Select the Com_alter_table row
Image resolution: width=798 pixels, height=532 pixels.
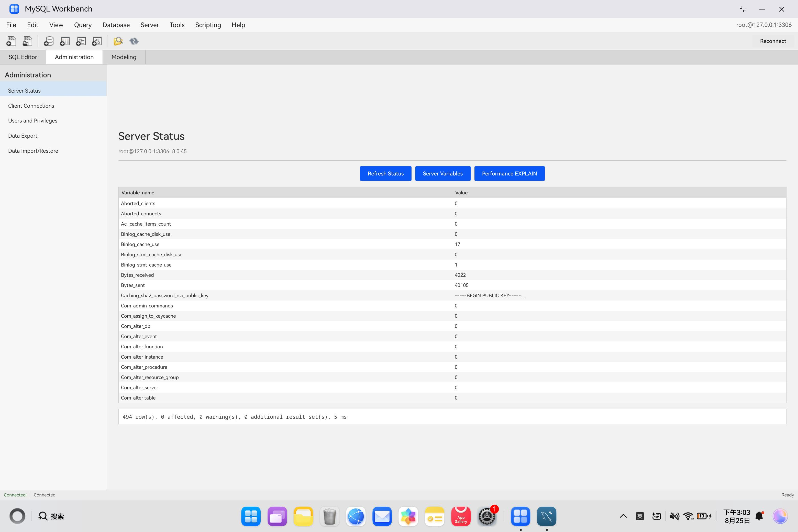click(452, 398)
